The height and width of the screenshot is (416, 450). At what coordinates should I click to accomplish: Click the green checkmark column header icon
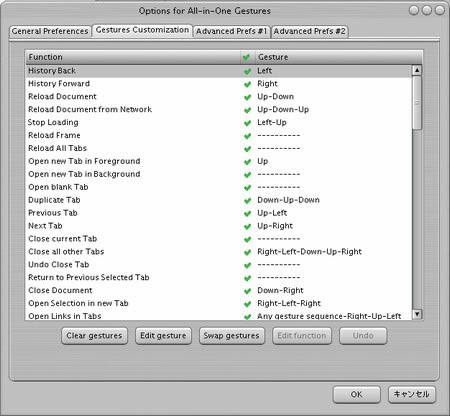coord(246,57)
